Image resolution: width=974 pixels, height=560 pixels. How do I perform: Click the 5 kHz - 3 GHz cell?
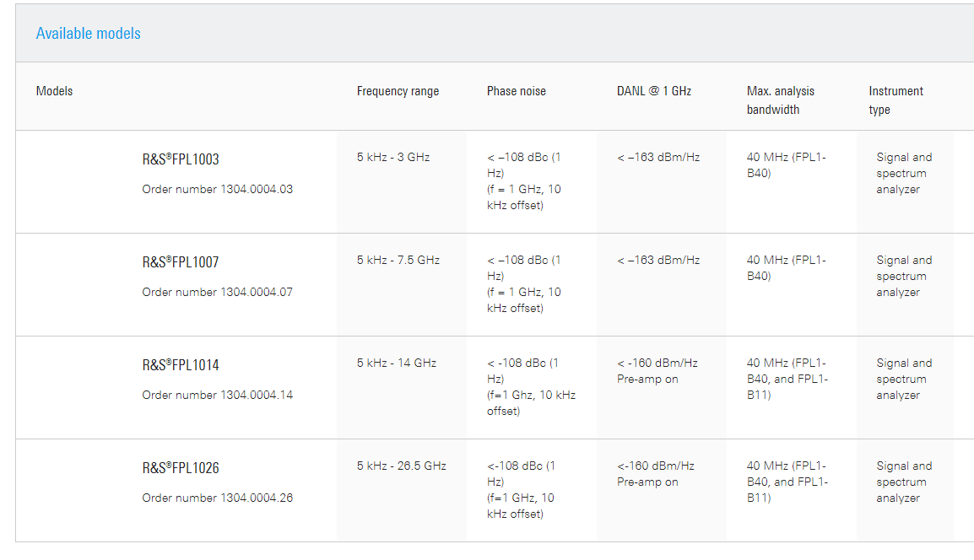(x=393, y=158)
